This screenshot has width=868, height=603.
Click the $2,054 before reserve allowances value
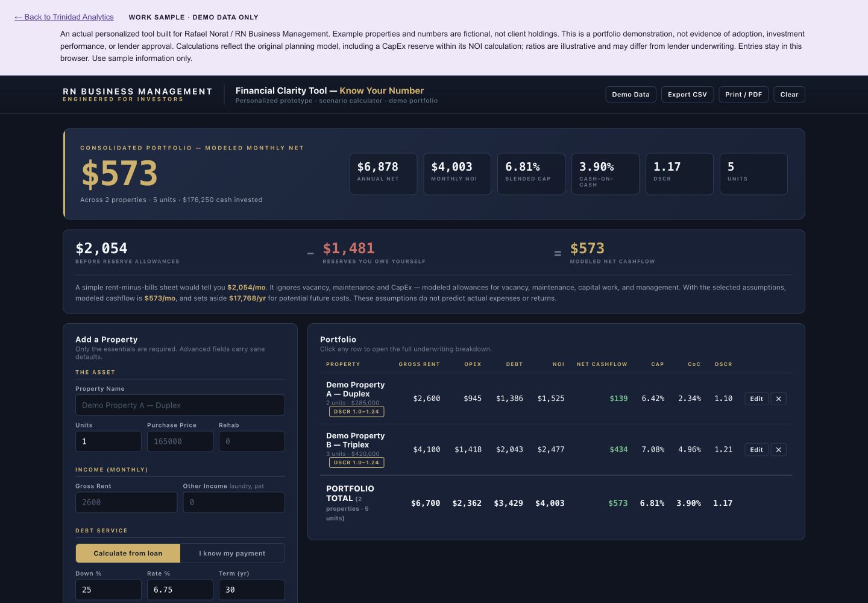[101, 248]
